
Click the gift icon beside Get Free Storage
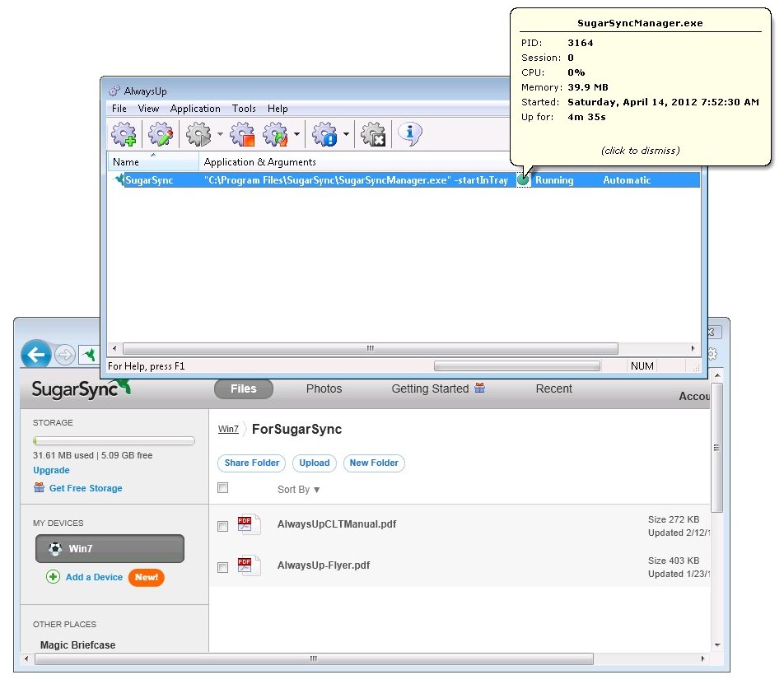click(39, 487)
